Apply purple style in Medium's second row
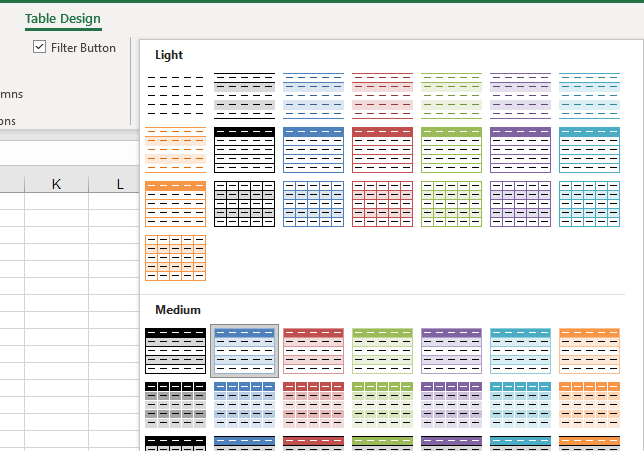This screenshot has height=451, width=644. pos(451,404)
